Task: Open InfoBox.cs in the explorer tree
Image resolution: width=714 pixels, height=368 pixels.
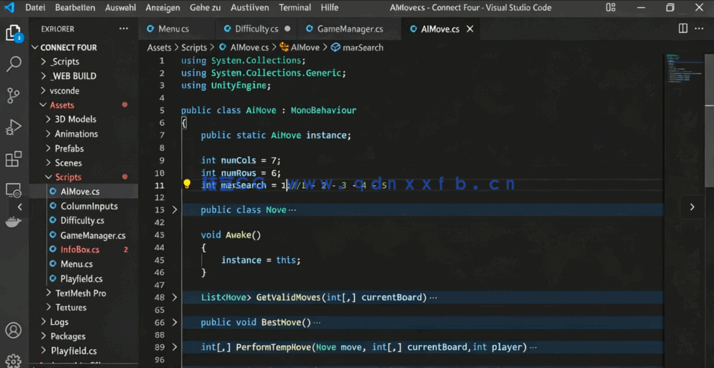Action: coord(83,250)
